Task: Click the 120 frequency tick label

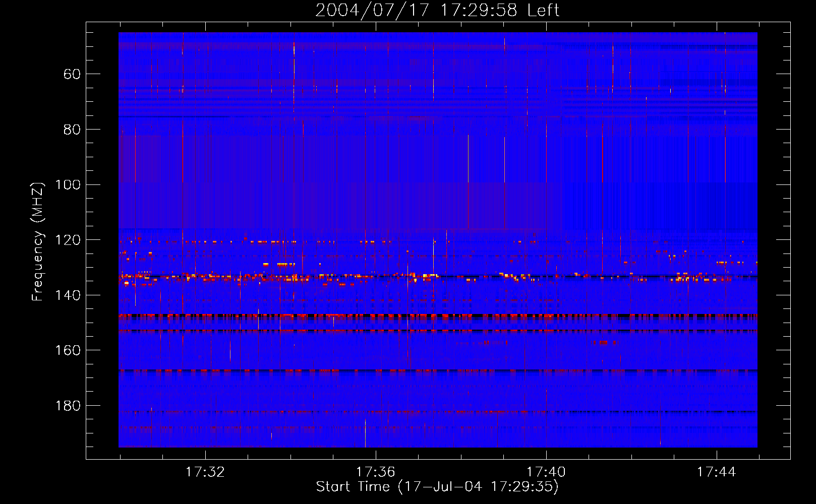Action: [x=68, y=240]
